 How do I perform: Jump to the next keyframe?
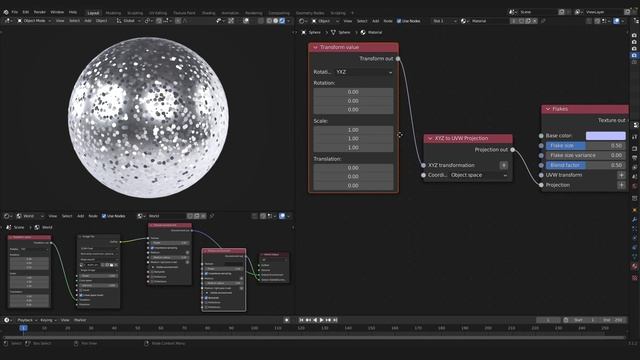pyautogui.click(x=328, y=320)
